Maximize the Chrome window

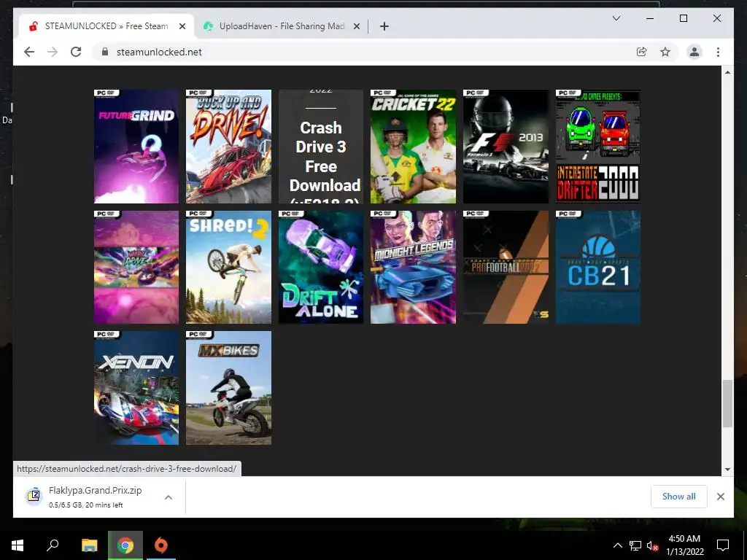point(683,18)
